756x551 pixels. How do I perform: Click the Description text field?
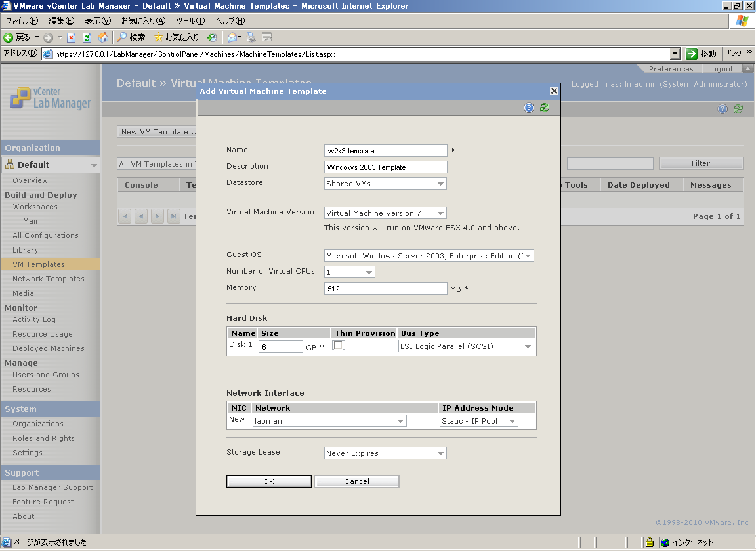coord(386,167)
